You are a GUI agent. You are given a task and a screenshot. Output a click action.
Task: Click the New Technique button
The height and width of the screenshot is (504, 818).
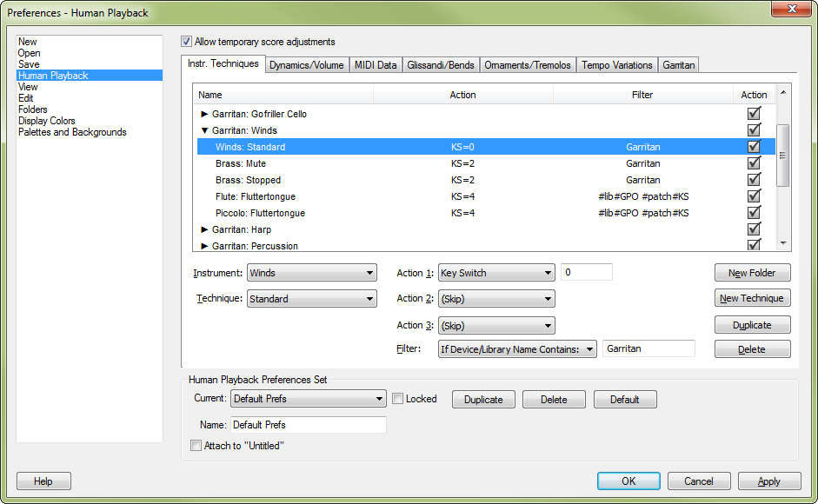[x=752, y=298]
